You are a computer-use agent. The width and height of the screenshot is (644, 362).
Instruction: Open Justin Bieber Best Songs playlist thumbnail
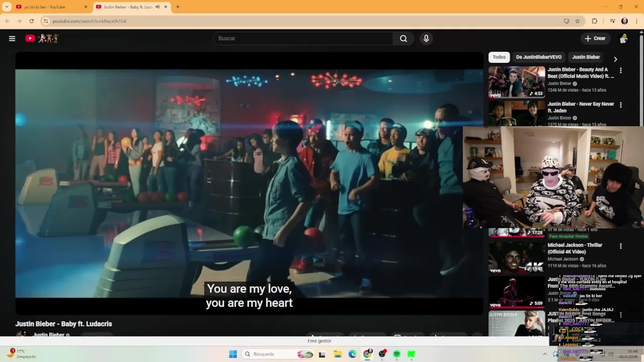517,323
